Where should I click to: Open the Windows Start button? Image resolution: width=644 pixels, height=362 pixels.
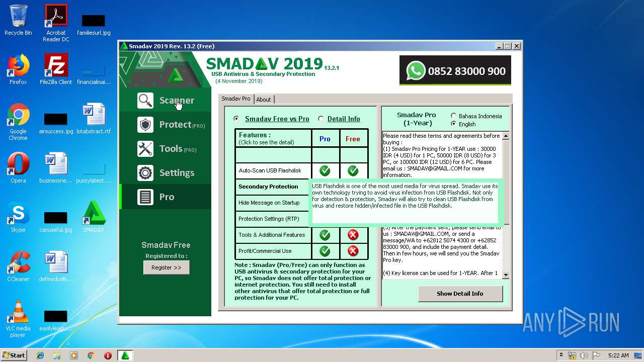tap(14, 355)
